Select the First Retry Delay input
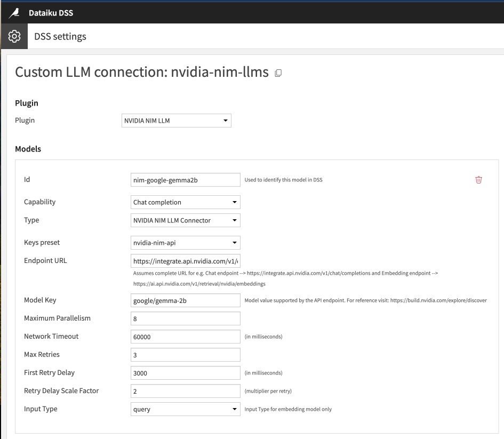Viewport: 504px width, 439px height. [185, 373]
